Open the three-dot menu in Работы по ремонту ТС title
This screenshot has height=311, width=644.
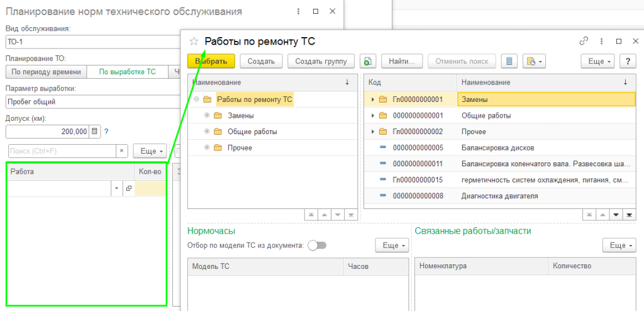[601, 41]
